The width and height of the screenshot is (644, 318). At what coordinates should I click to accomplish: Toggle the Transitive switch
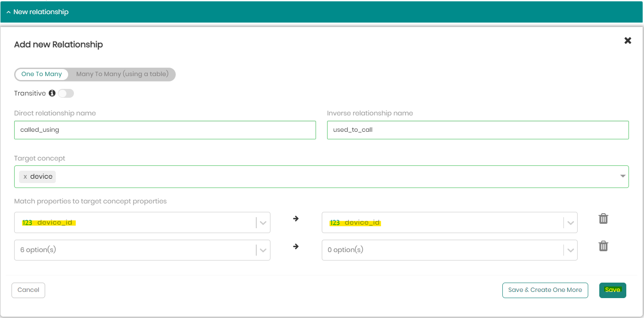click(66, 93)
